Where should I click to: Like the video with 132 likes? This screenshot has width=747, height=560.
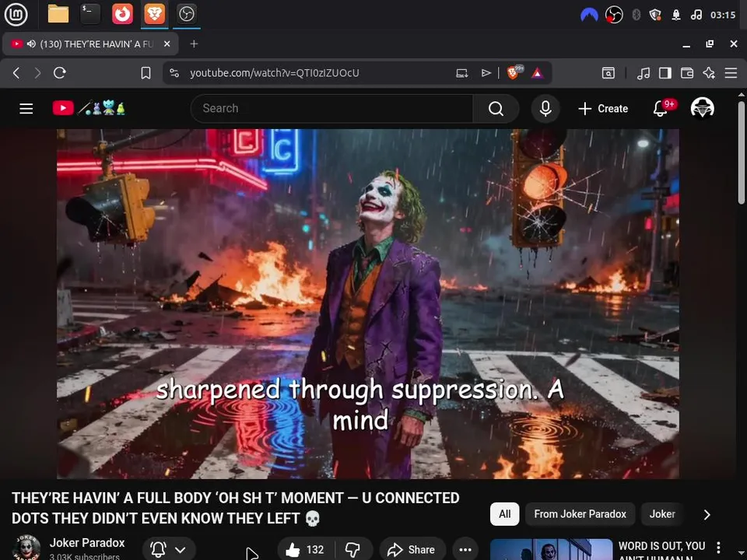point(305,550)
